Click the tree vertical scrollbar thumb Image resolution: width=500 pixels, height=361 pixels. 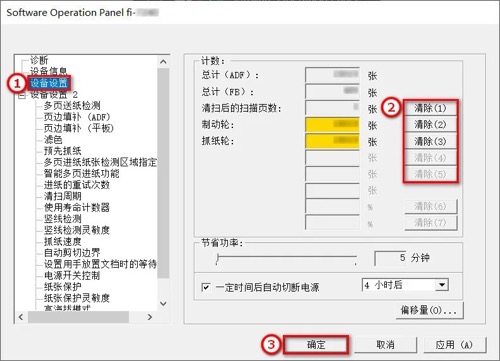pyautogui.click(x=163, y=173)
